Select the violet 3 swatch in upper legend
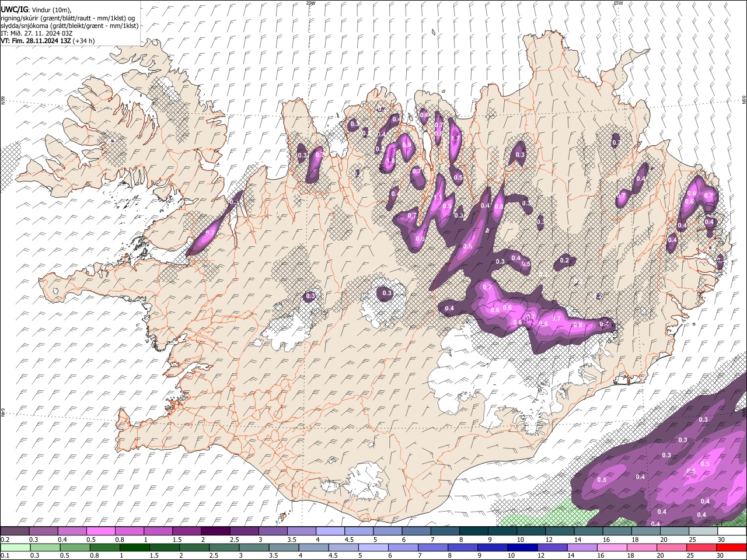The height and width of the screenshot is (560, 747). pyautogui.click(x=273, y=531)
